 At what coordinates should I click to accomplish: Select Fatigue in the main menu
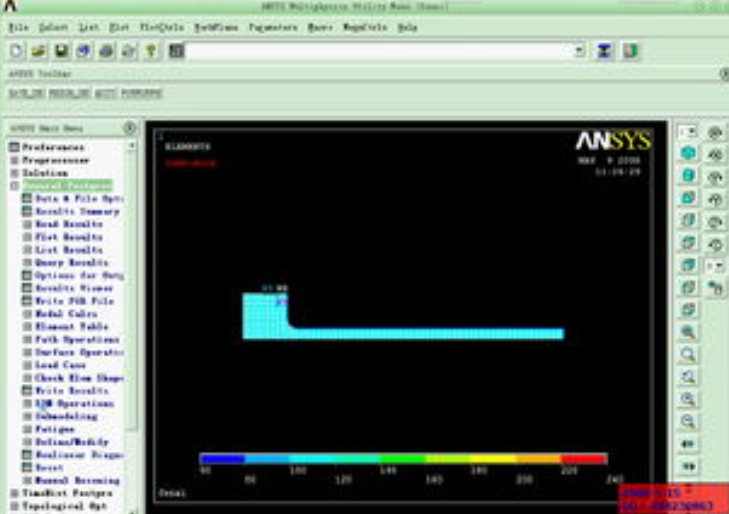(x=55, y=429)
